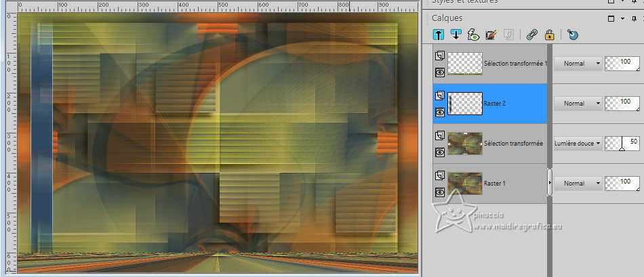This screenshot has height=277, width=644.
Task: Click opacity field of Raster 2 layer
Action: coord(622,104)
